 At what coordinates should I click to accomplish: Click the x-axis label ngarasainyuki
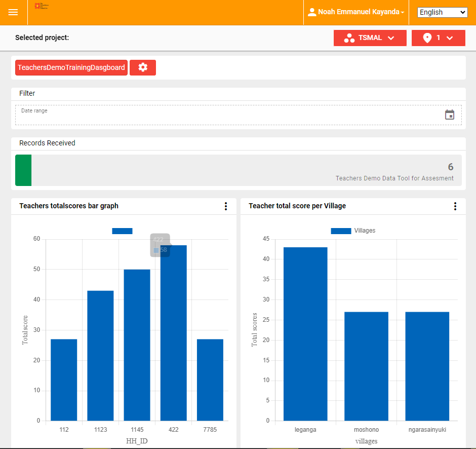(427, 430)
